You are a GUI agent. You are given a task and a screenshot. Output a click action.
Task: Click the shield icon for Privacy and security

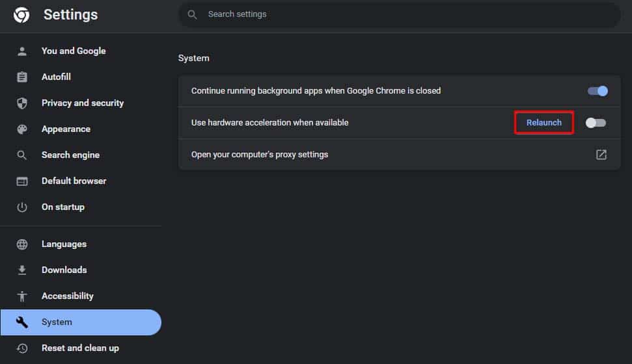22,103
